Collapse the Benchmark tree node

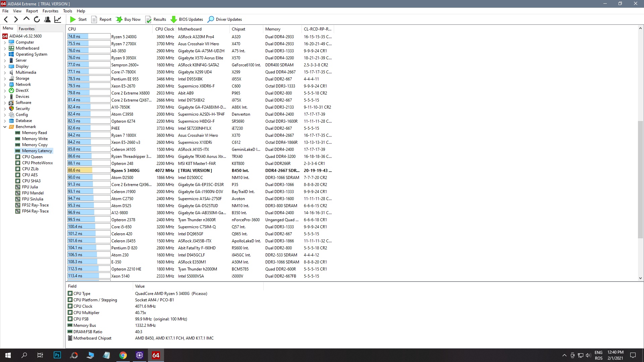pos(5,127)
